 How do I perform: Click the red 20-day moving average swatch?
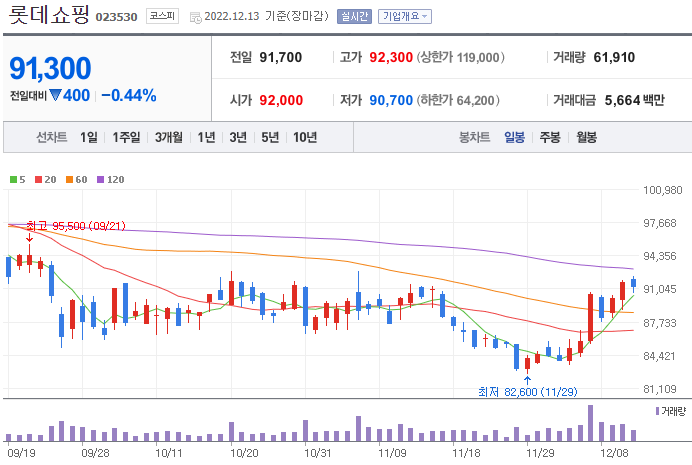point(38,180)
